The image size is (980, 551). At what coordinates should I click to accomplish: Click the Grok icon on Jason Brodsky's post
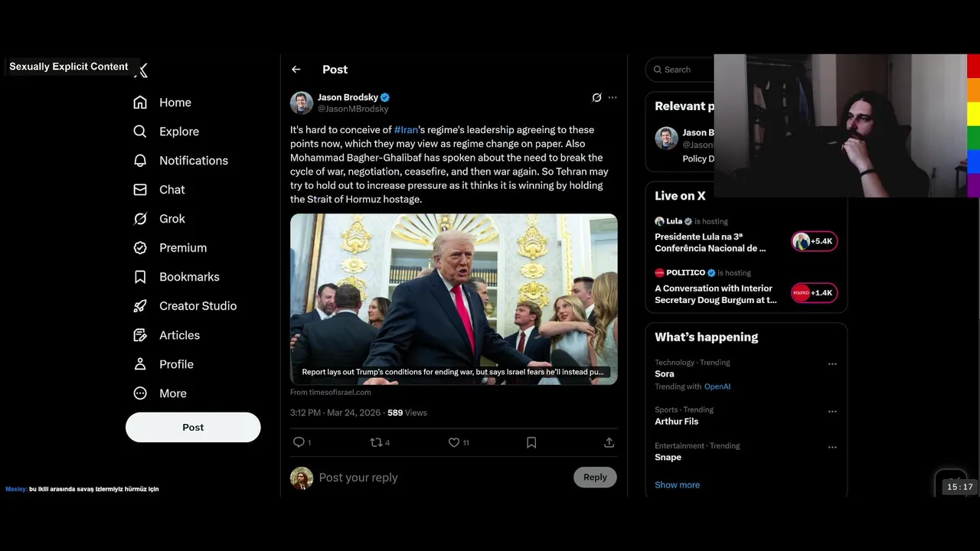(596, 98)
